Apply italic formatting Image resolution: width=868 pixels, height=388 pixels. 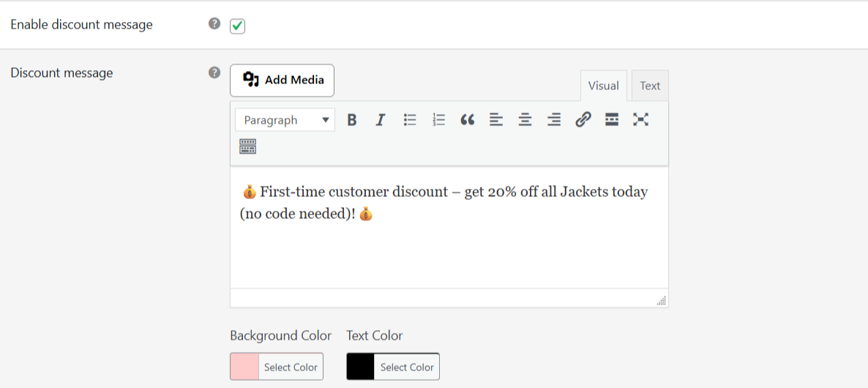(381, 119)
